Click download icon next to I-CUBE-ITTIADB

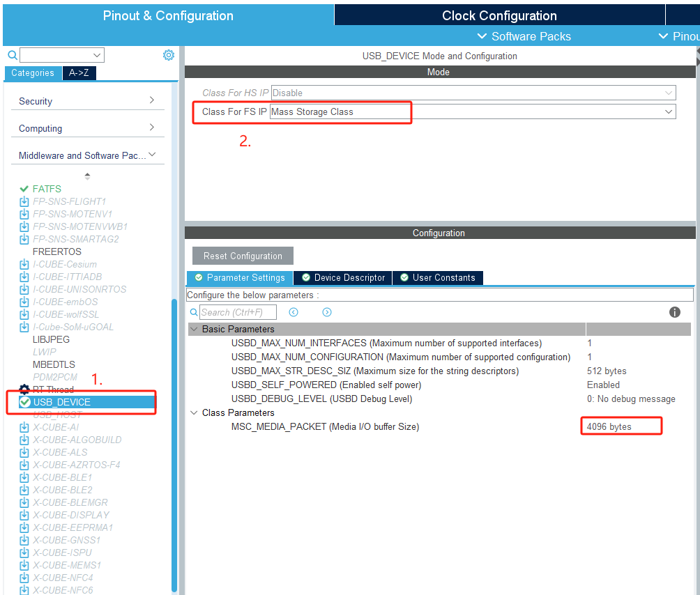(24, 277)
